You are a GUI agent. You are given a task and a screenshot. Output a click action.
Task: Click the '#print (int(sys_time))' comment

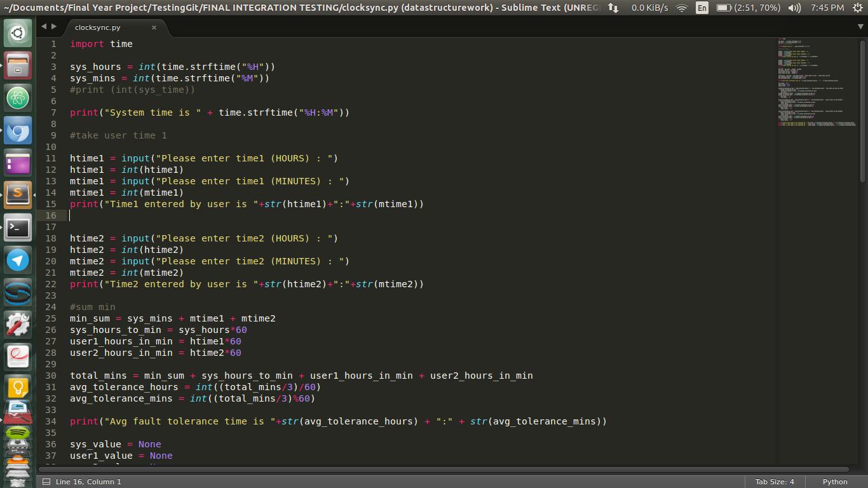pyautogui.click(x=132, y=90)
